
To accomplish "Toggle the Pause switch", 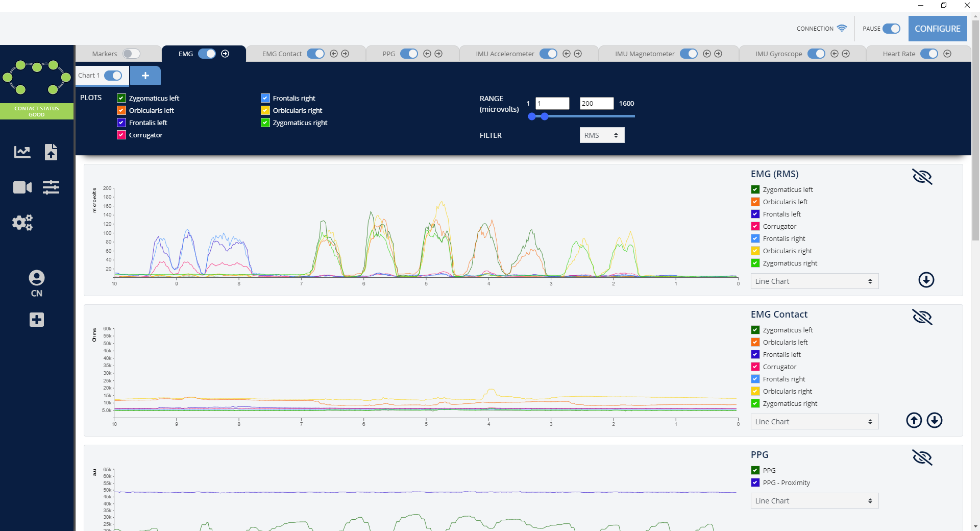I will [x=892, y=29].
